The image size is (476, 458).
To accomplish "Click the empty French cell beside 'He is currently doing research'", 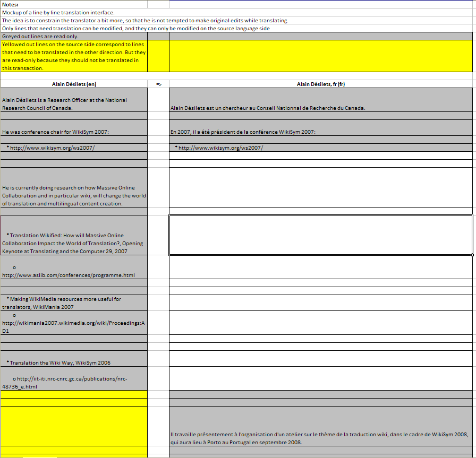I will 321,187.
